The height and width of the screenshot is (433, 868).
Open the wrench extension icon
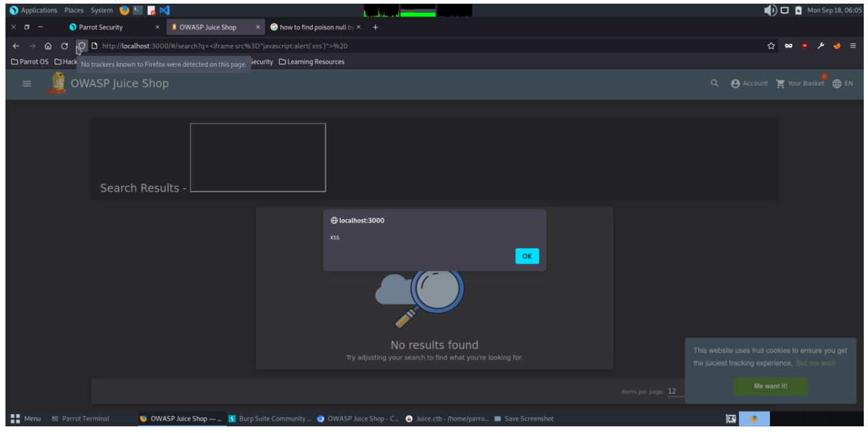pyautogui.click(x=821, y=45)
